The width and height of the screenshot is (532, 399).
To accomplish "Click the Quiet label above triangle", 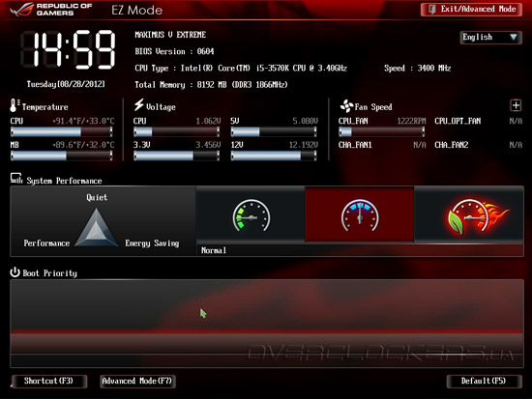I will (97, 197).
